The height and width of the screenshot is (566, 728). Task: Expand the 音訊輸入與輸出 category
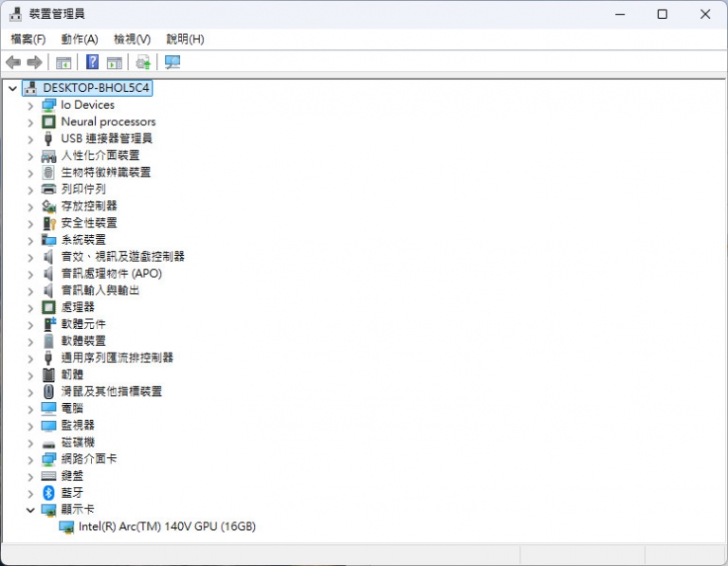click(30, 291)
